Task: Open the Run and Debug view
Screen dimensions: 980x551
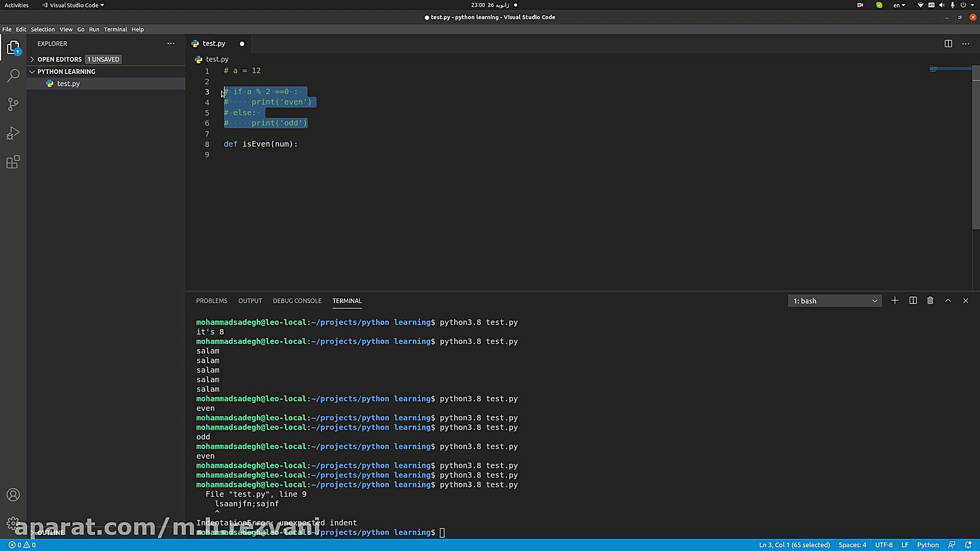Action: [x=13, y=133]
